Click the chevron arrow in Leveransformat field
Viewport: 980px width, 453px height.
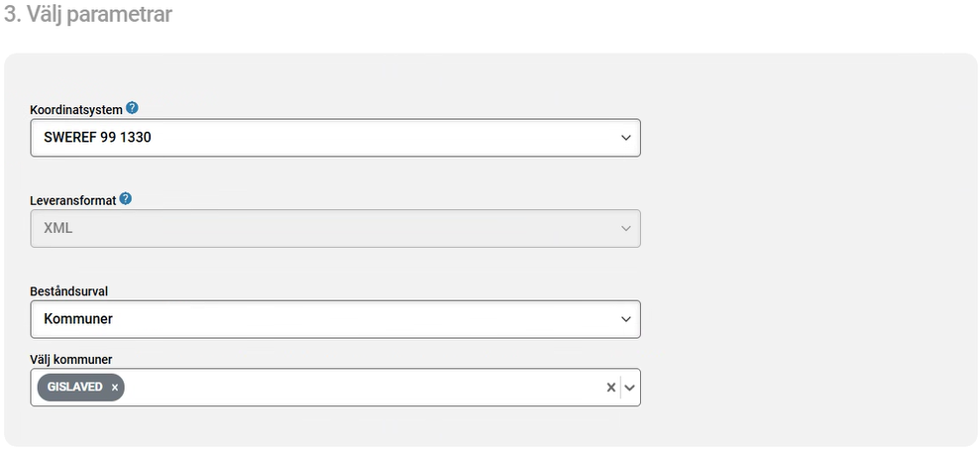click(x=626, y=229)
